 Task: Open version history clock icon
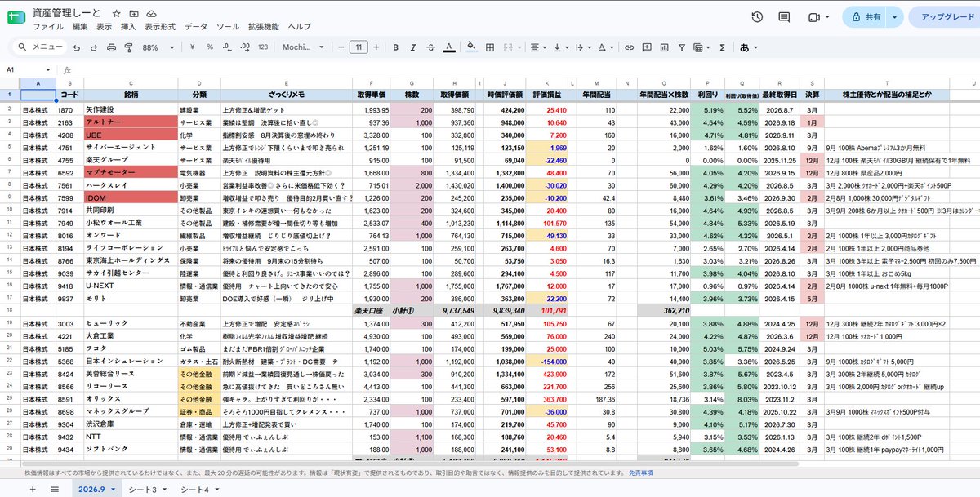(757, 17)
